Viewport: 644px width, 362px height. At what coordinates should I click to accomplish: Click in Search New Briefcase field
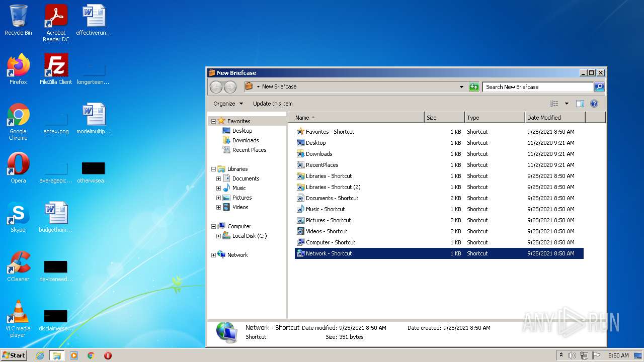tap(537, 87)
